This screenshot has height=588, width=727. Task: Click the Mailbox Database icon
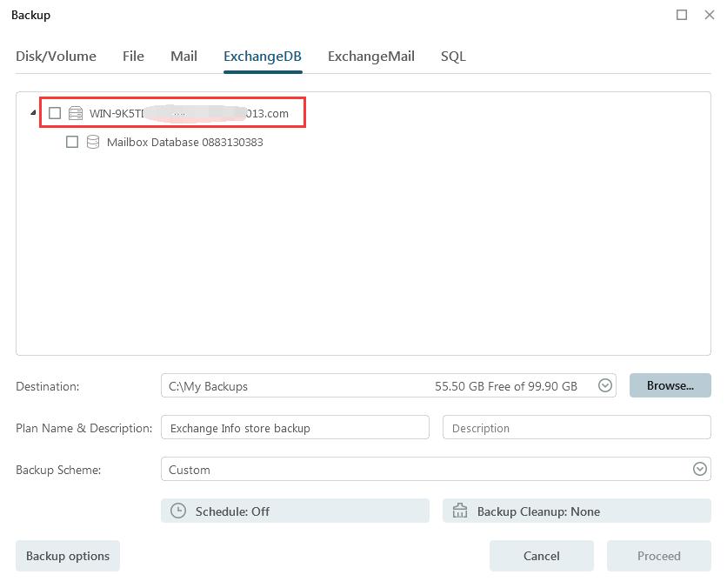93,142
